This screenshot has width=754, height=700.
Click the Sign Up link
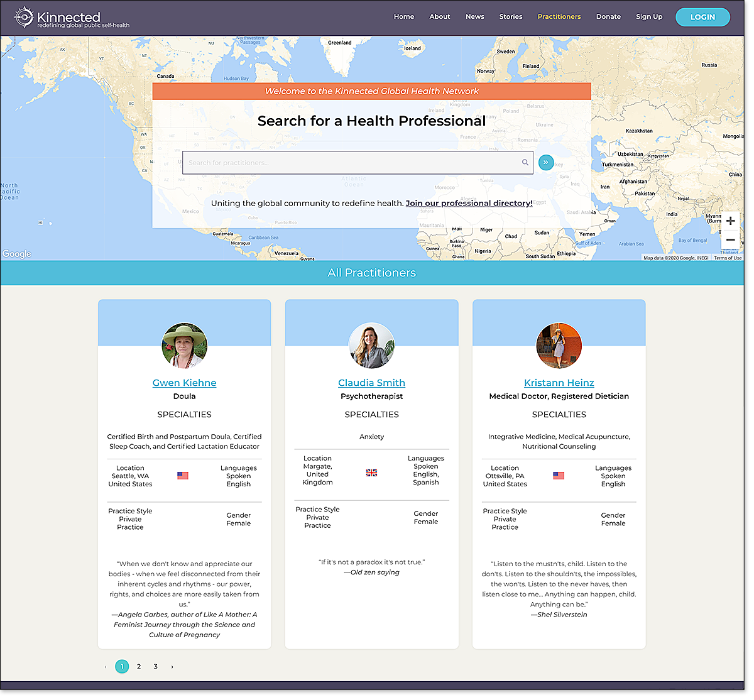(x=649, y=17)
